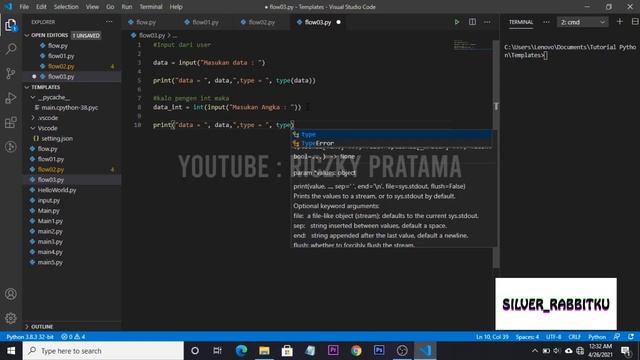Change CRLF end of line sequence

point(574,337)
